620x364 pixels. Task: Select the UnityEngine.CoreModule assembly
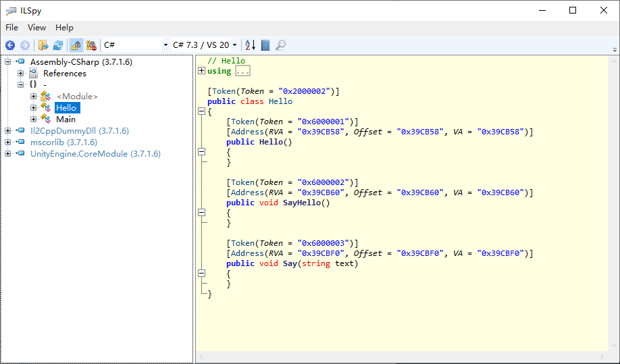tap(95, 153)
